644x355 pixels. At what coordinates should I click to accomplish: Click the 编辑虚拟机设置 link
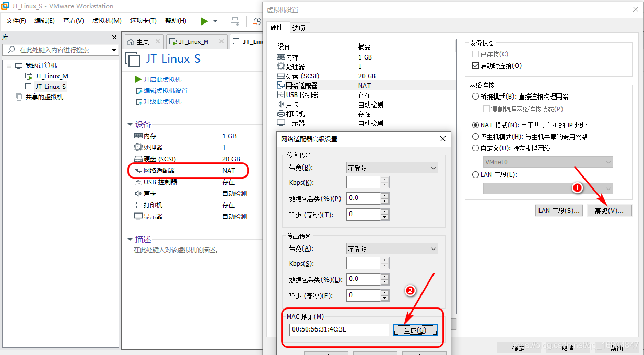point(165,90)
